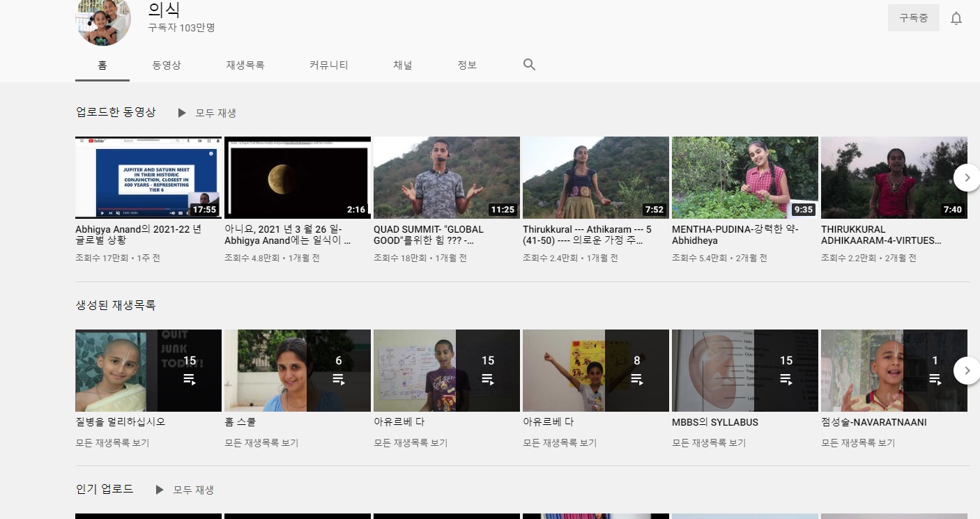
Task: Click play icon beside 업로드한 동영상 모두 재생
Action: pyautogui.click(x=182, y=113)
